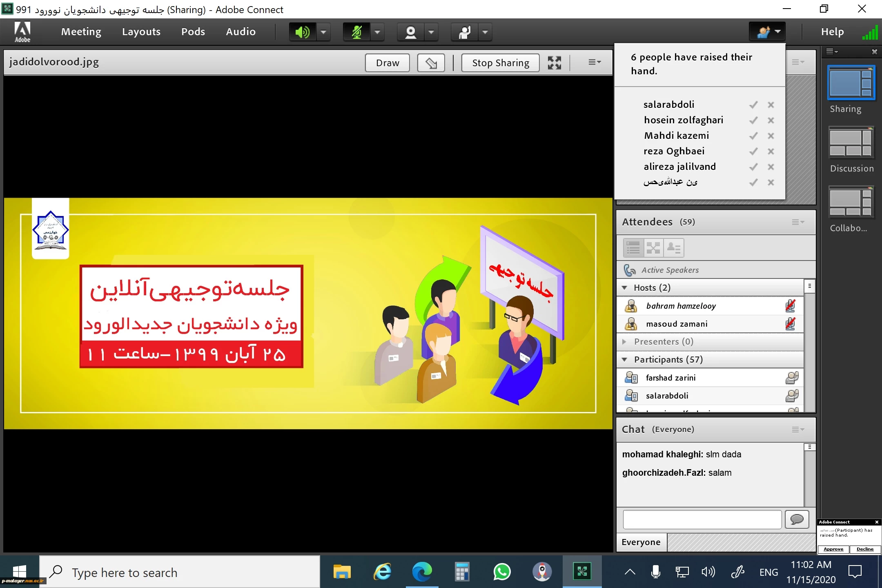
Task: Open the Layouts menu
Action: click(141, 31)
